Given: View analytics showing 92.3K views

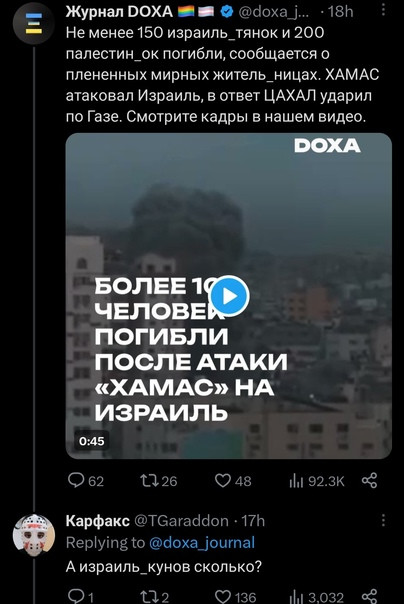Looking at the screenshot, I should [317, 481].
